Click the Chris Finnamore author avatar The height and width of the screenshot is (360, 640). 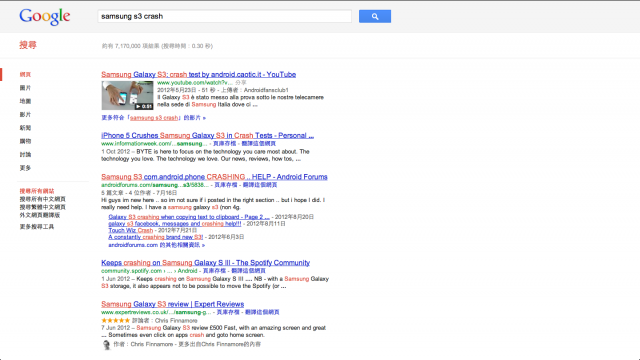[106, 345]
